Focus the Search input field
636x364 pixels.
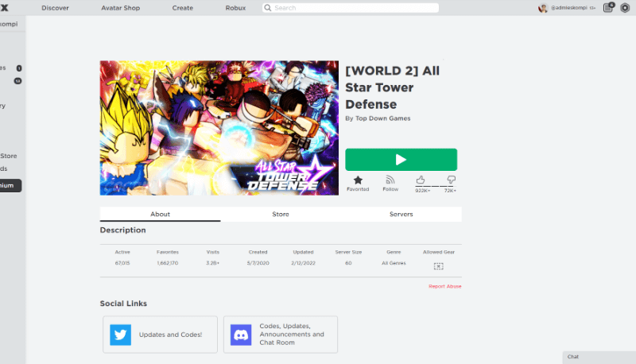click(351, 8)
